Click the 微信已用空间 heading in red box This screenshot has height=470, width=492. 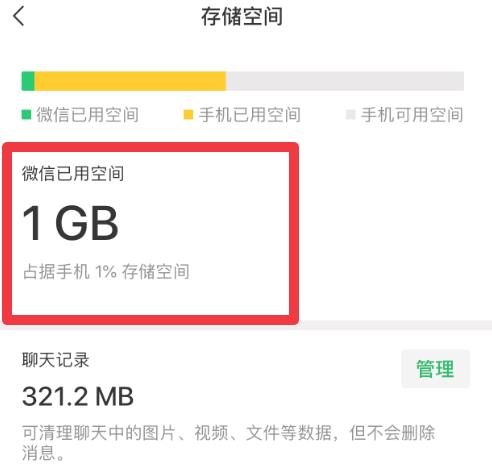coord(73,173)
